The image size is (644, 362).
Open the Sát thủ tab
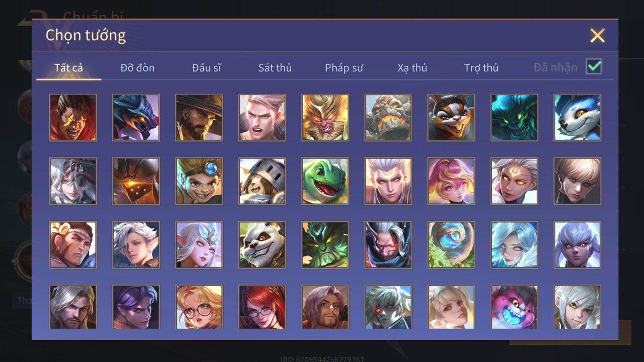(x=275, y=68)
